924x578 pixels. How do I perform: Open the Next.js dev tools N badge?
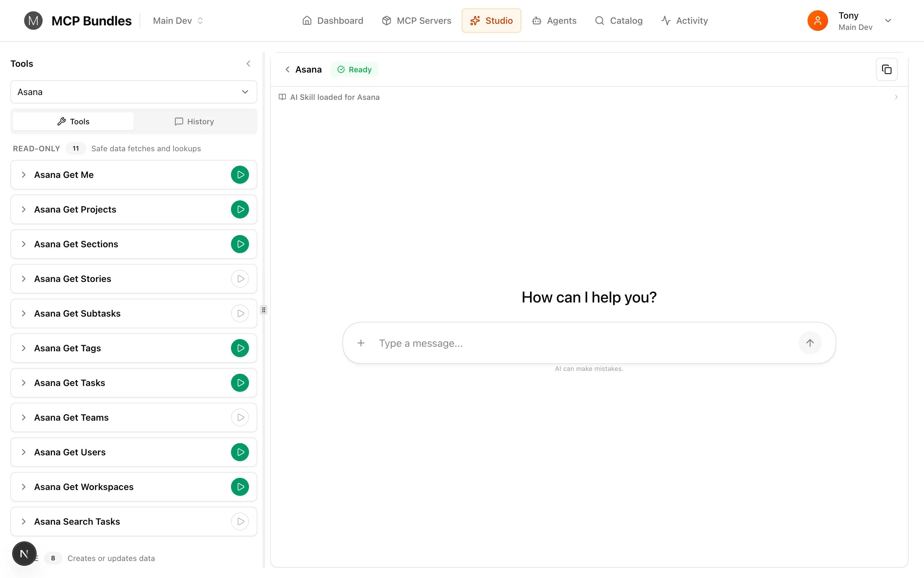click(24, 554)
